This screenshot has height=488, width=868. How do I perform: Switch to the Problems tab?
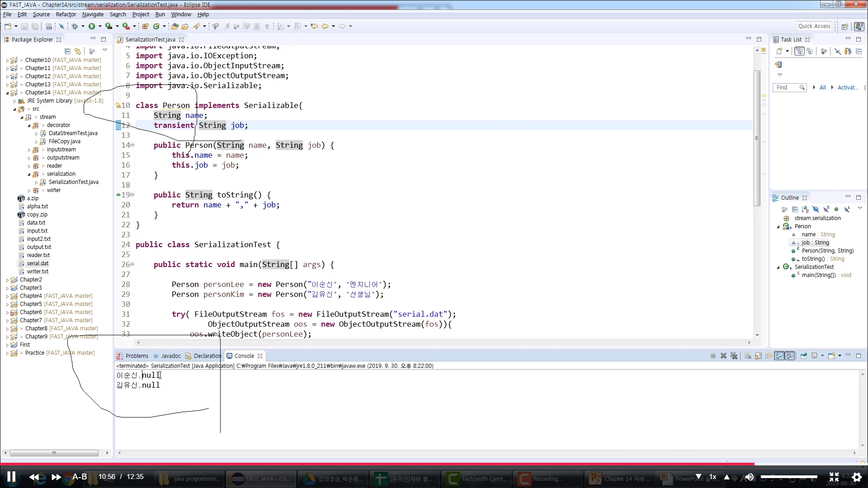point(137,356)
